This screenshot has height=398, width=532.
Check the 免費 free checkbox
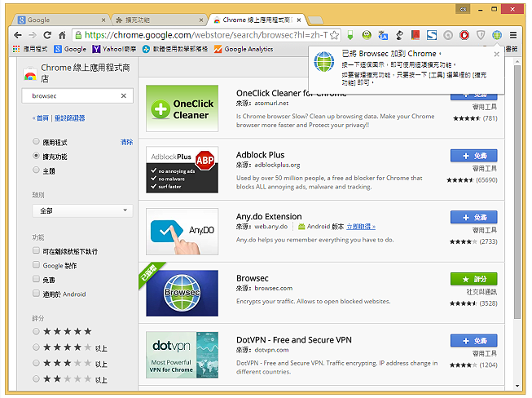pyautogui.click(x=36, y=279)
